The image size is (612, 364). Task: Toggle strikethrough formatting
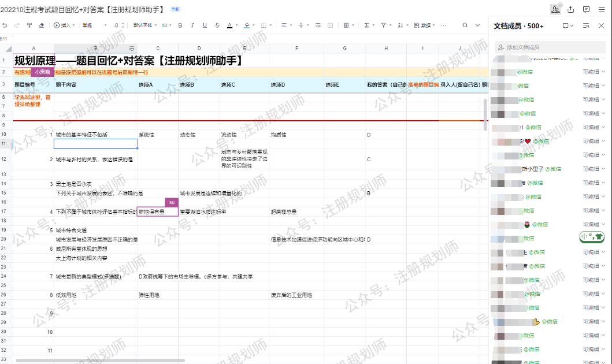coord(217,25)
